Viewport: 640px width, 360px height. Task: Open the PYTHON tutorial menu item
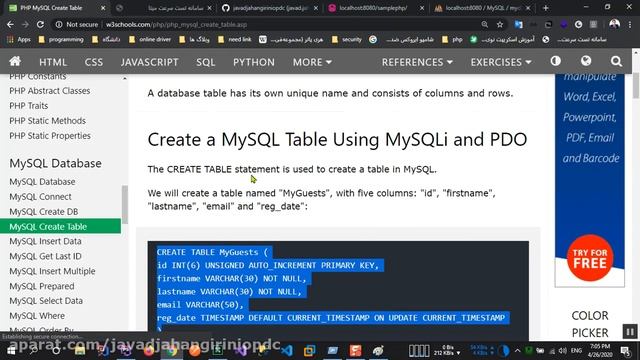coord(253,62)
